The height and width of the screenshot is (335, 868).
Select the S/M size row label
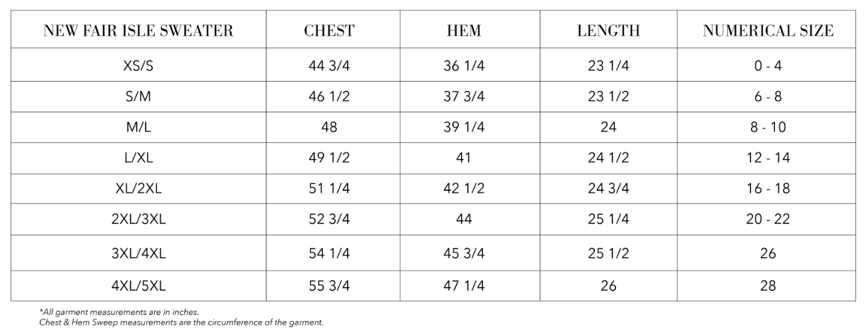138,96
